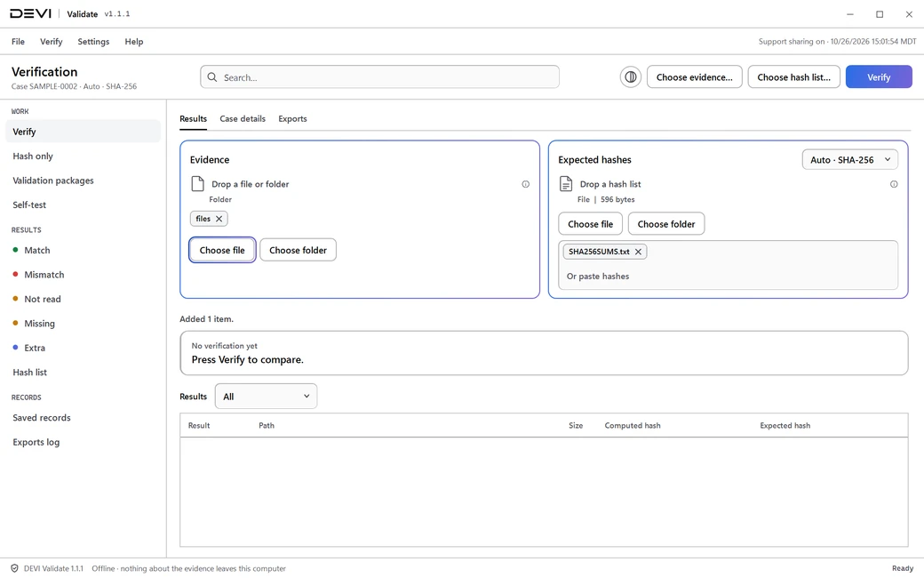Remove the 'files' evidence chip
This screenshot has height=578, width=924.
tap(219, 219)
